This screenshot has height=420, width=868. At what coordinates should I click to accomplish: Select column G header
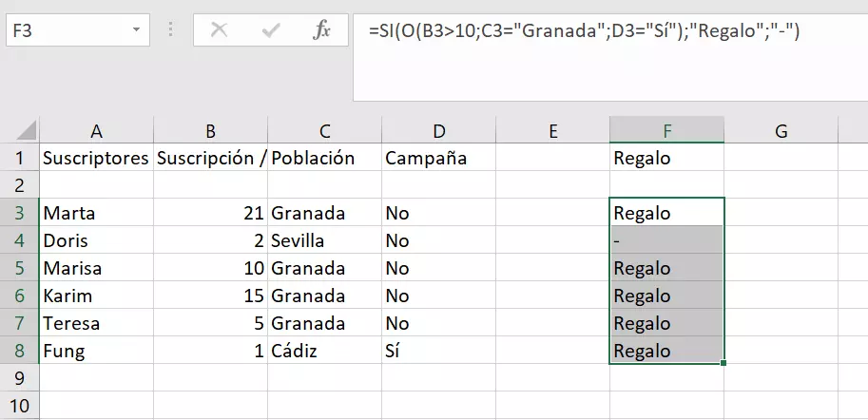coord(781,130)
